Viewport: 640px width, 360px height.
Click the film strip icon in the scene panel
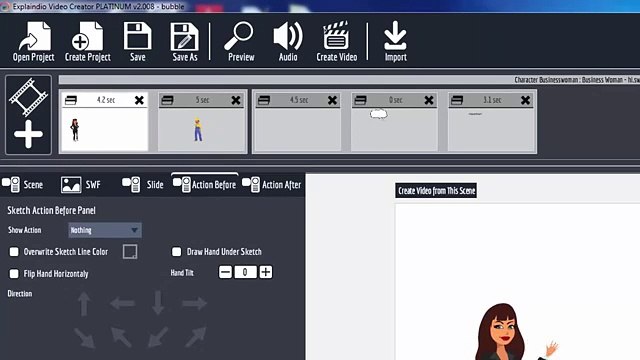pos(28,98)
